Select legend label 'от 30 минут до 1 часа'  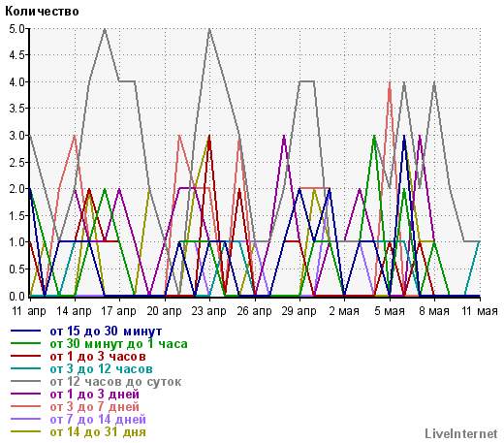[118, 343]
